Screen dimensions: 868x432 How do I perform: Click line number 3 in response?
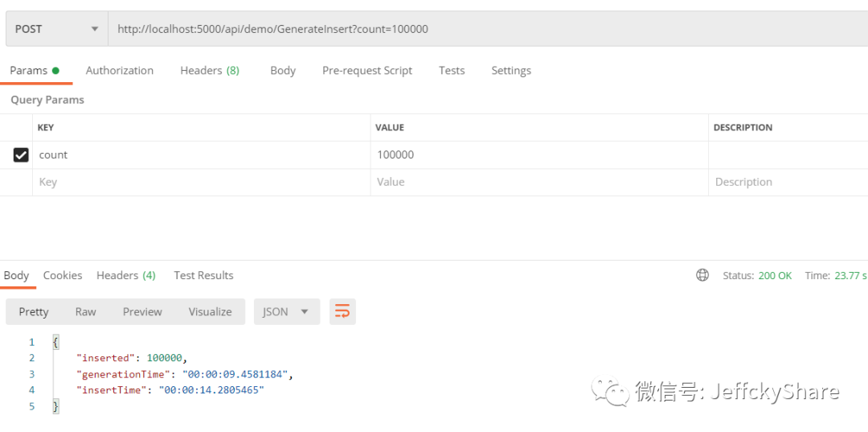click(32, 374)
